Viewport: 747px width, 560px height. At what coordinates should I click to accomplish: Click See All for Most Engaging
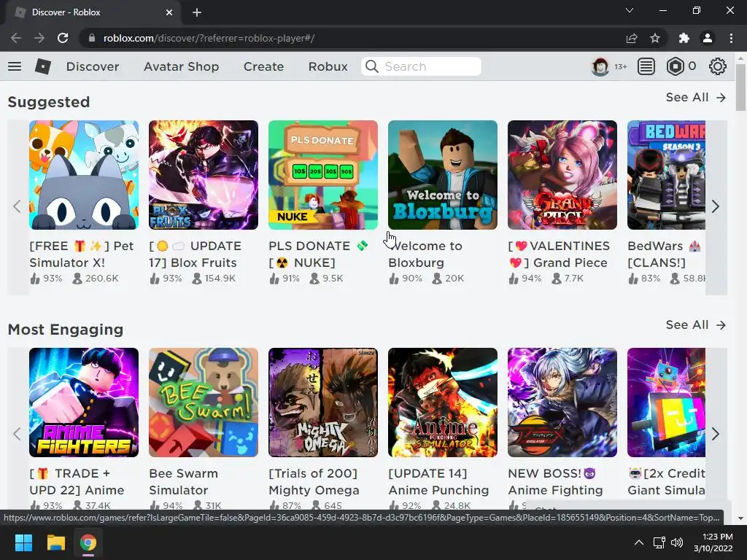tap(695, 324)
